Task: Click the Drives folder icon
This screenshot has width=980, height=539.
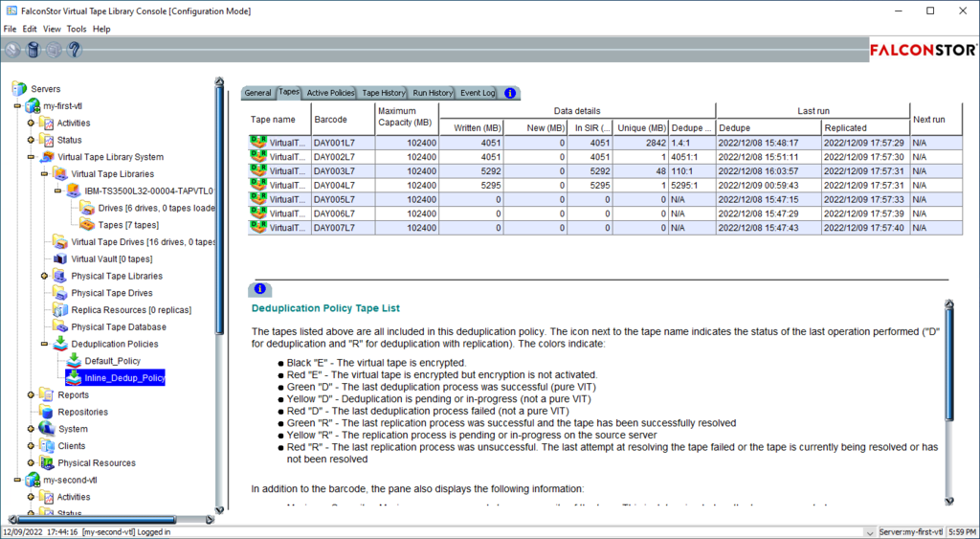Action: [x=87, y=208]
